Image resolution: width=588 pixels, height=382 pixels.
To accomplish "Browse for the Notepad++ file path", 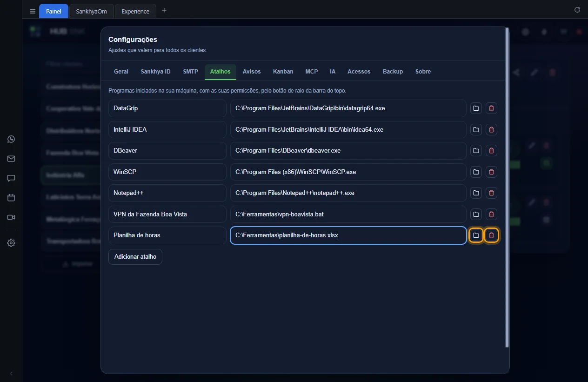I will pyautogui.click(x=476, y=193).
